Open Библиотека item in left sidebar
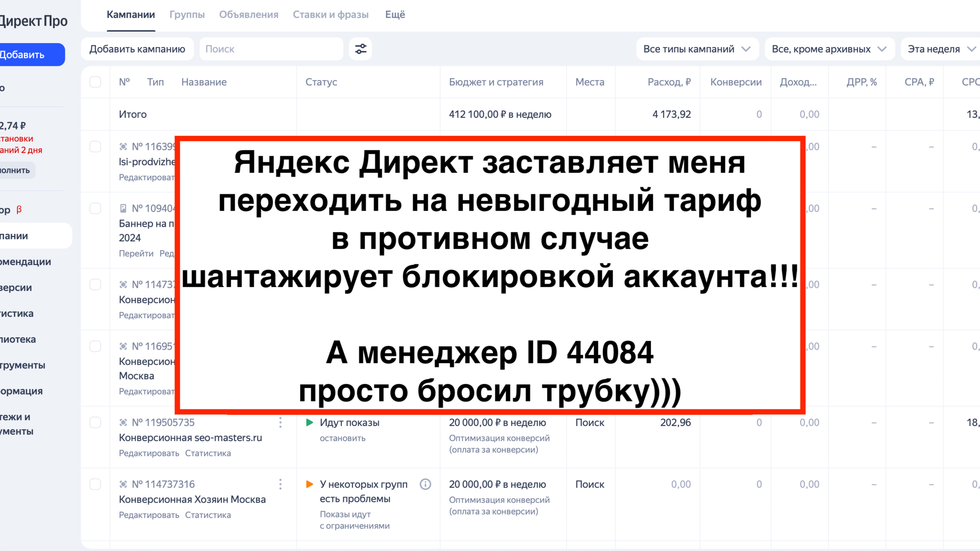The height and width of the screenshot is (551, 980). (18, 339)
